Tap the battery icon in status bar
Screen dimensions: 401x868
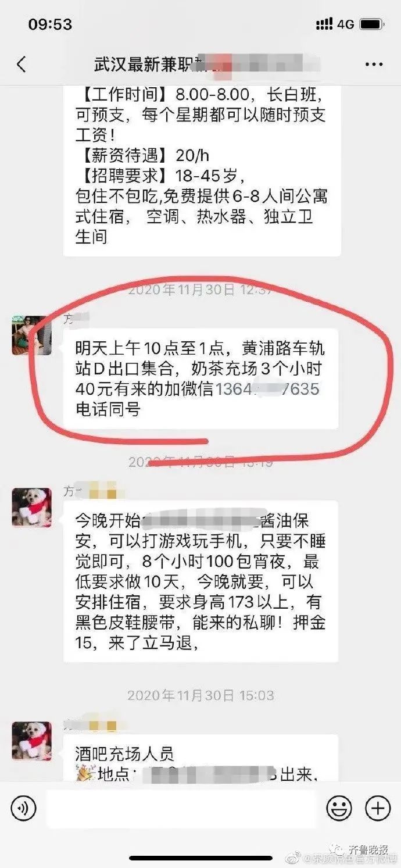tap(371, 24)
